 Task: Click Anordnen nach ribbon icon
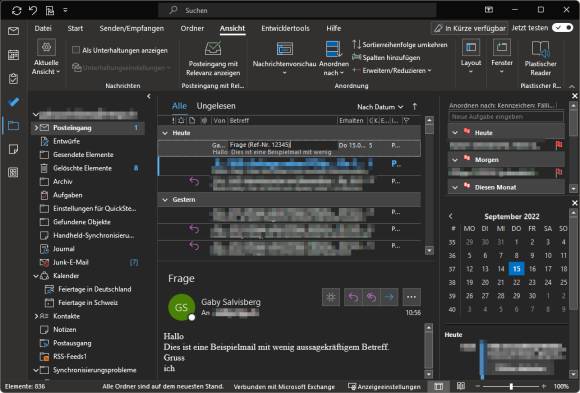tap(333, 49)
